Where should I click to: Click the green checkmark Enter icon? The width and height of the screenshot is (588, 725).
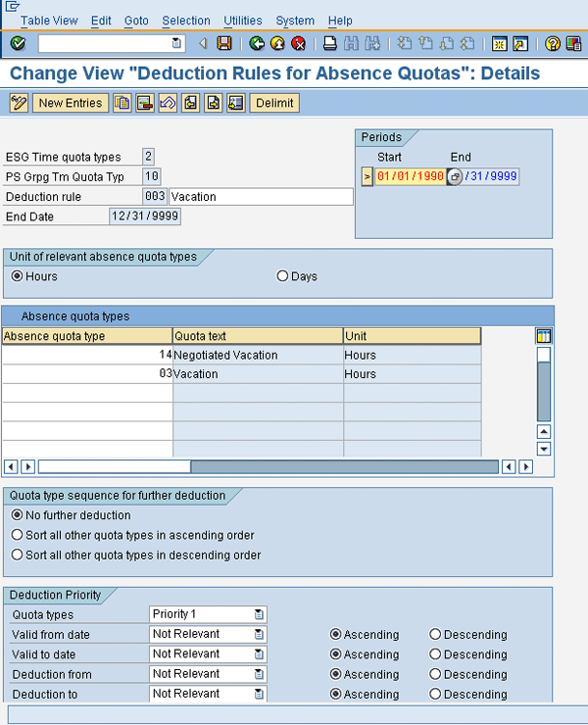point(18,43)
